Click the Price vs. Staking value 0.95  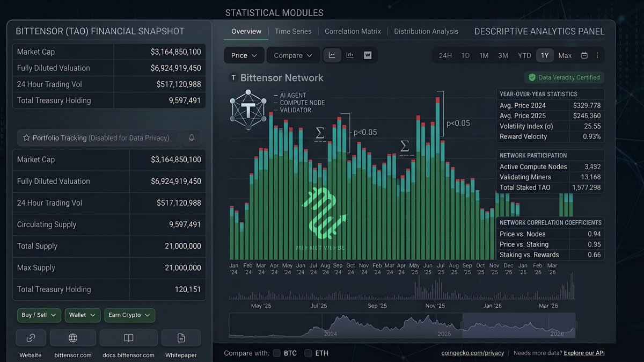[x=594, y=244]
